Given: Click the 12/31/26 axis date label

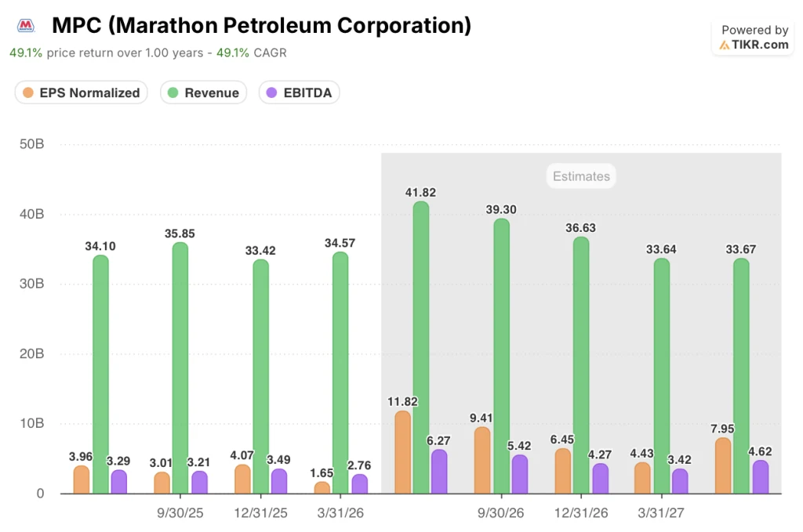Looking at the screenshot, I should click(581, 513).
